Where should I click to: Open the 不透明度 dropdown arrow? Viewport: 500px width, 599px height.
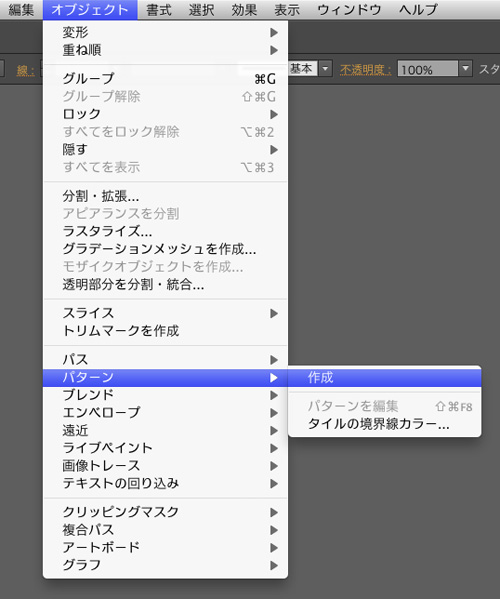click(x=465, y=69)
